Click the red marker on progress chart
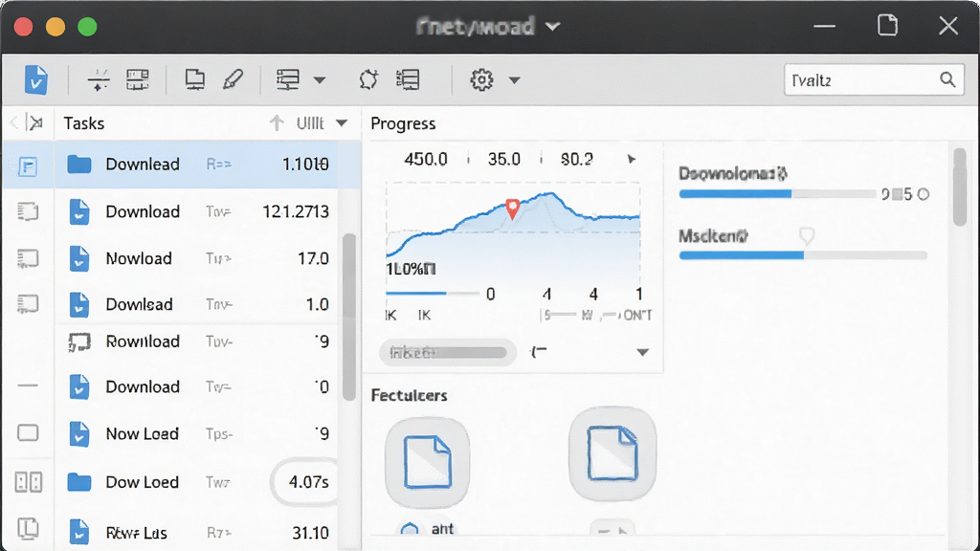 click(513, 209)
